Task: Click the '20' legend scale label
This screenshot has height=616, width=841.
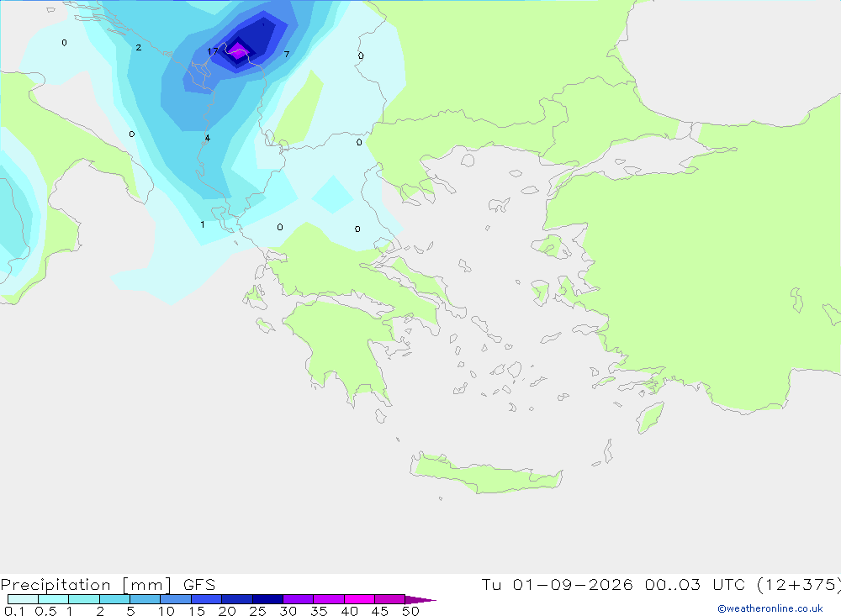Action: pos(227,611)
